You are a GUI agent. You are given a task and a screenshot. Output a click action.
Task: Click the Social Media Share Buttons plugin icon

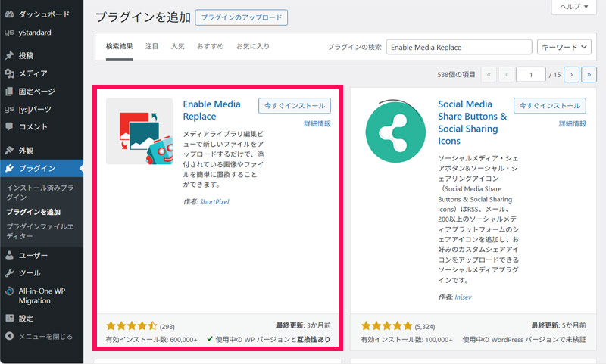(395, 131)
